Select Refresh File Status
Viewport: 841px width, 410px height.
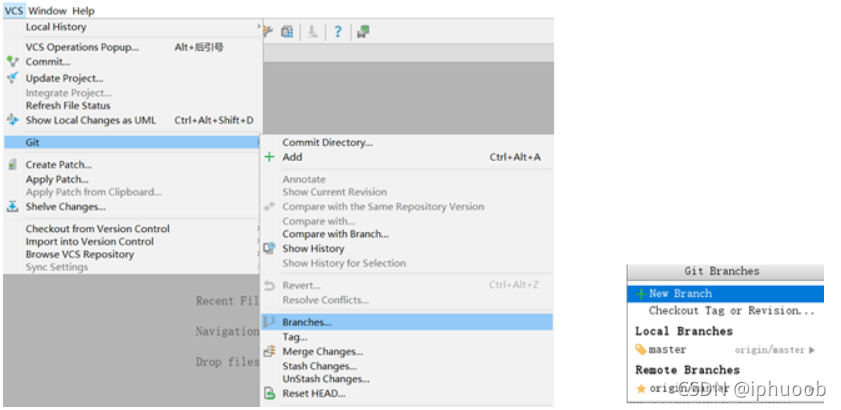[x=68, y=106]
